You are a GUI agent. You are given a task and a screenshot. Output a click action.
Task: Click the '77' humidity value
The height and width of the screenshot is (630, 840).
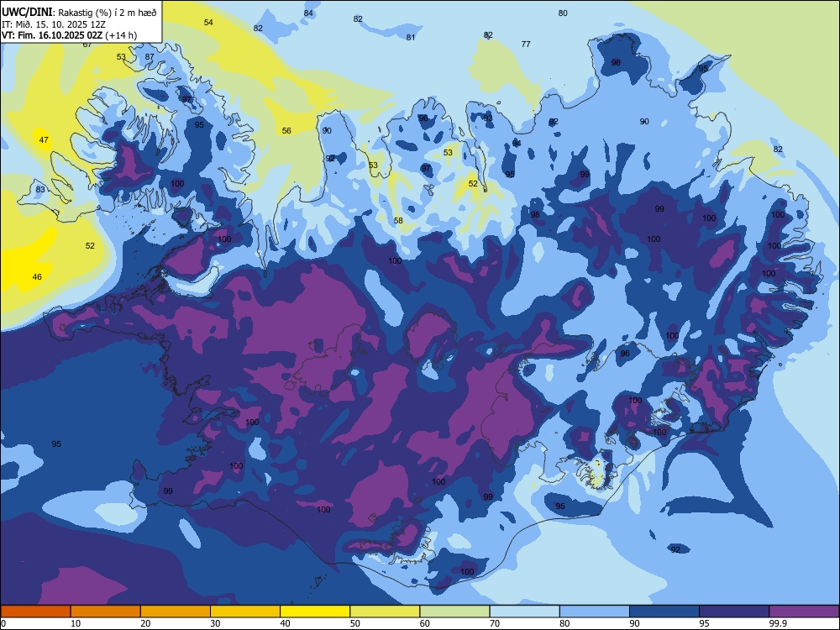[x=526, y=44]
